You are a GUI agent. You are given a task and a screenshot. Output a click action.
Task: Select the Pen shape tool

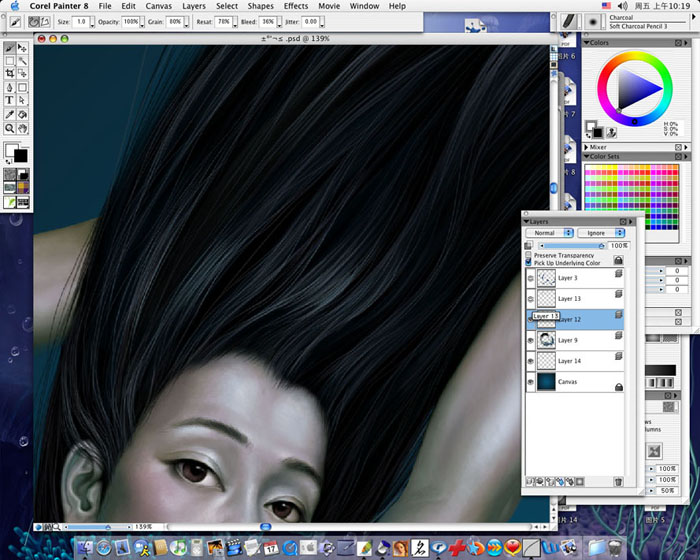point(10,88)
